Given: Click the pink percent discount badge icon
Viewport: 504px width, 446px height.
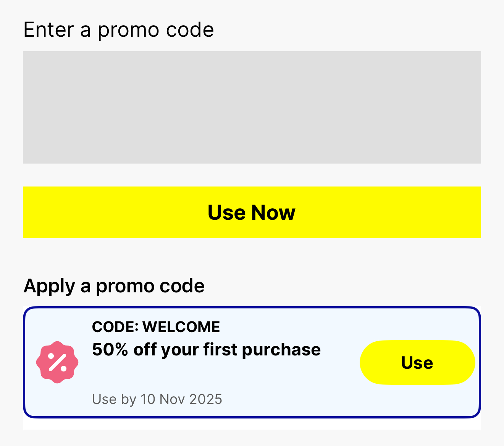Looking at the screenshot, I should [x=57, y=362].
